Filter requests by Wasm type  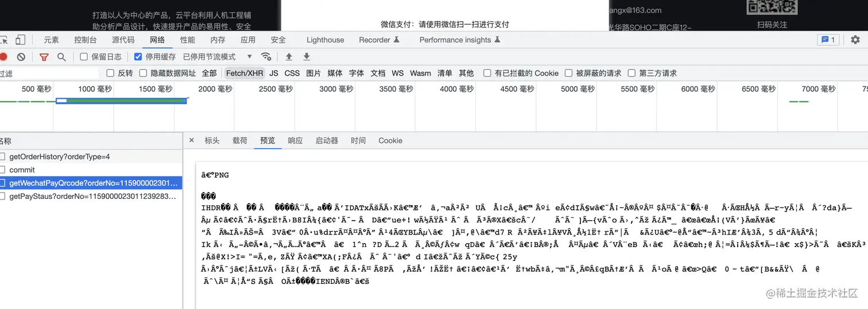pyautogui.click(x=420, y=73)
